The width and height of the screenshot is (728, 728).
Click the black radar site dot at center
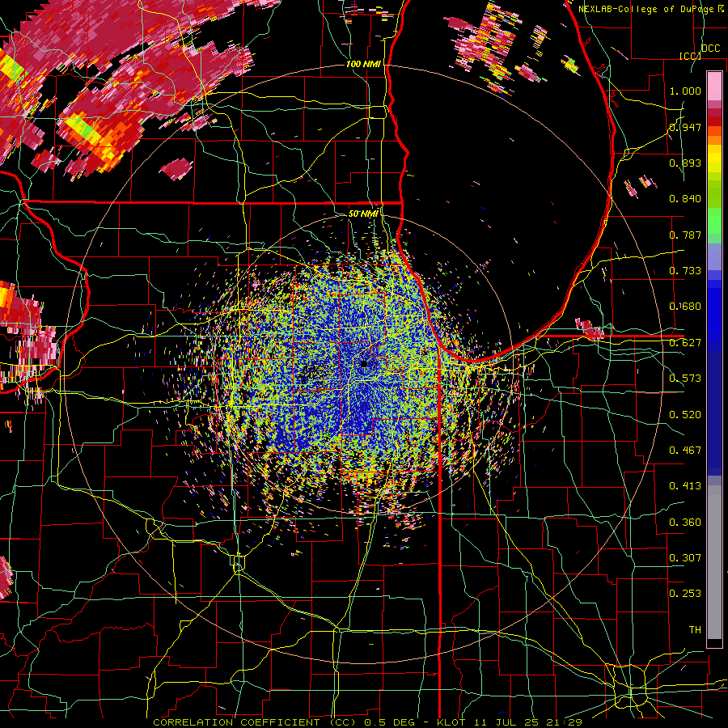(x=364, y=364)
